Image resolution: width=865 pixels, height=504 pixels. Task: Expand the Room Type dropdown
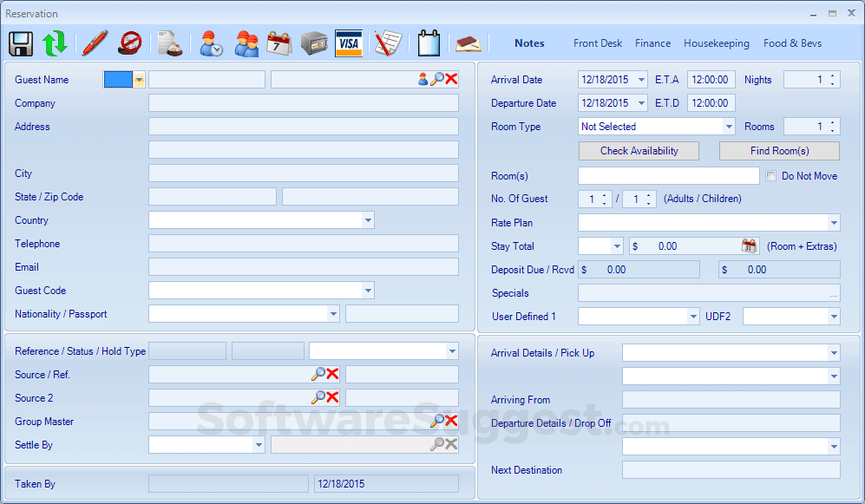tap(730, 127)
